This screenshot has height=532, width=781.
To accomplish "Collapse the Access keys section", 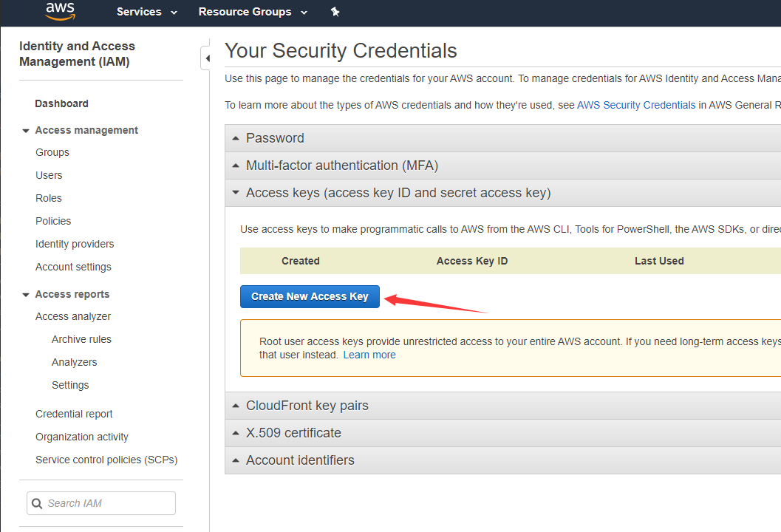I will coord(398,193).
